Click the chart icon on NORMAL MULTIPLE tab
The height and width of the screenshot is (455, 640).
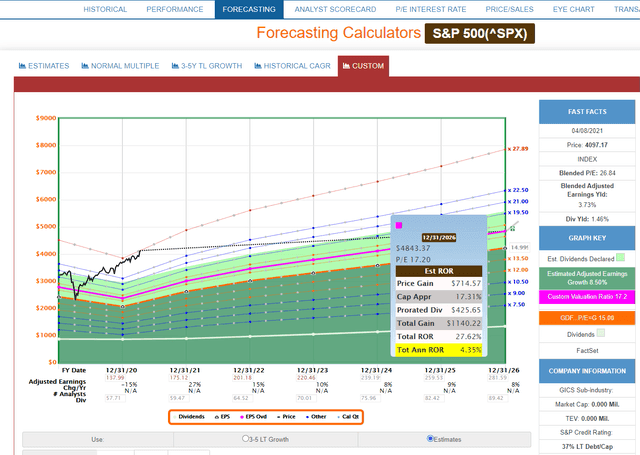(85, 66)
